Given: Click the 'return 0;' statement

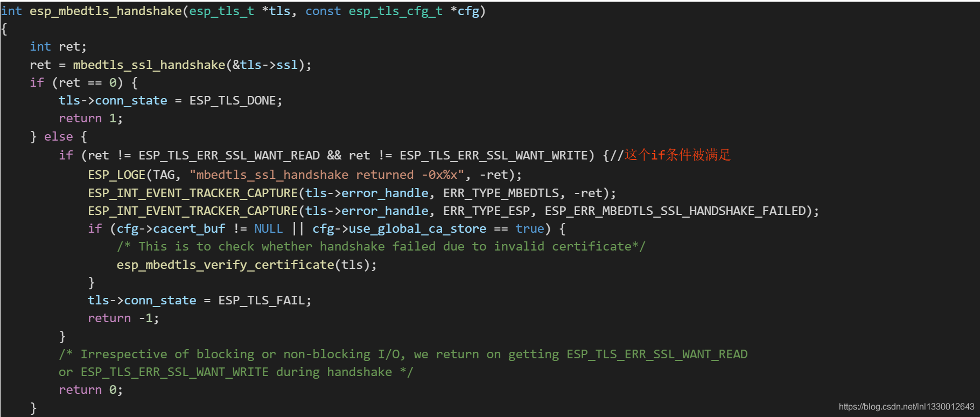Looking at the screenshot, I should 90,390.
